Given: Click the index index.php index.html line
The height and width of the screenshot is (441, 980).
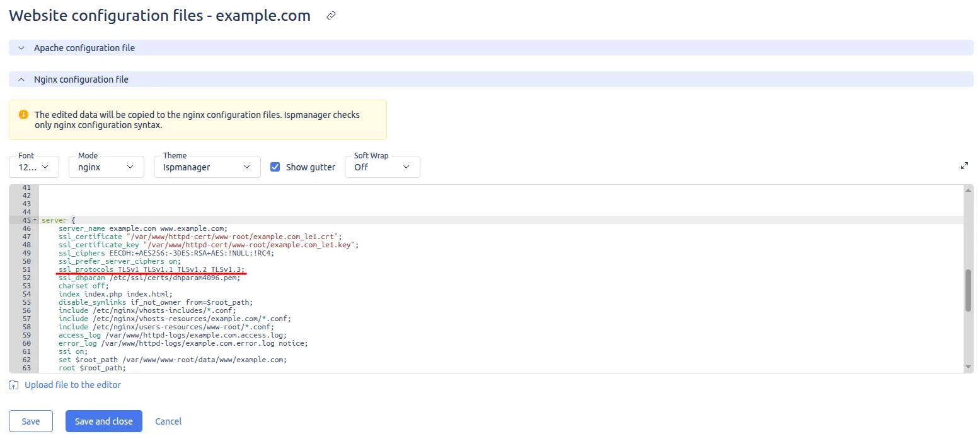Looking at the screenshot, I should [115, 294].
